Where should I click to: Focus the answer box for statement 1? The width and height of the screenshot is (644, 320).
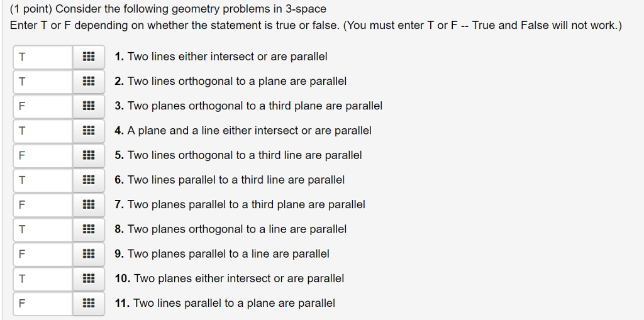coord(43,57)
